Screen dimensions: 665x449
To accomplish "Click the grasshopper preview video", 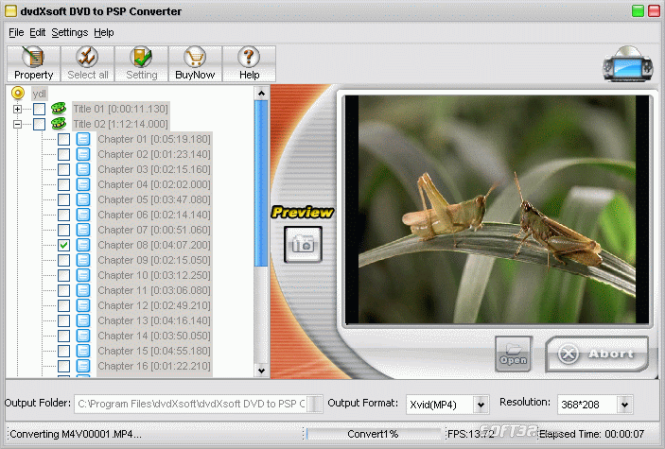I will coord(497,209).
